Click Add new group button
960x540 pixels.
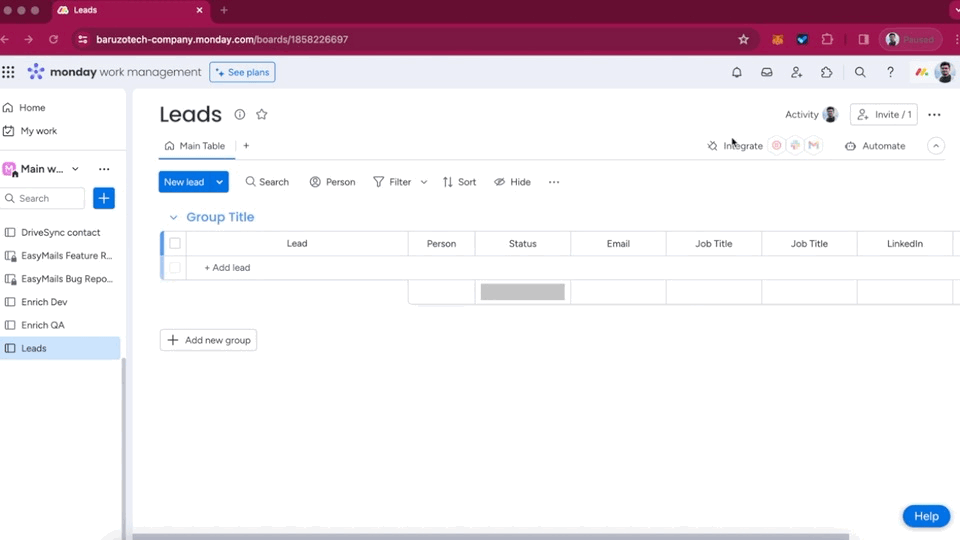pyautogui.click(x=208, y=340)
